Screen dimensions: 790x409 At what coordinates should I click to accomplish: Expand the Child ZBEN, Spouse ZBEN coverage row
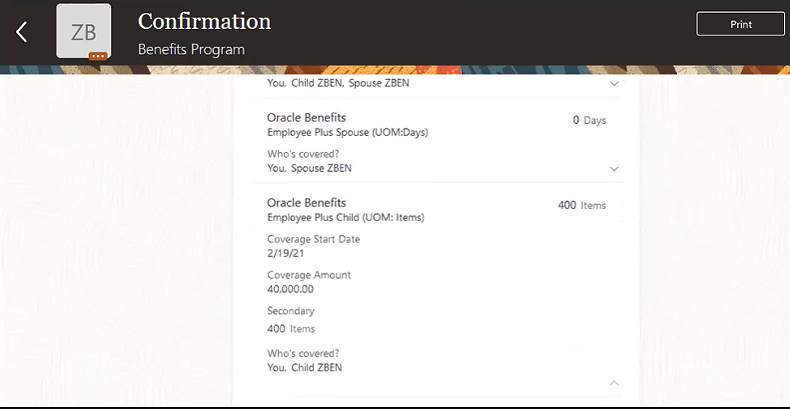(614, 84)
